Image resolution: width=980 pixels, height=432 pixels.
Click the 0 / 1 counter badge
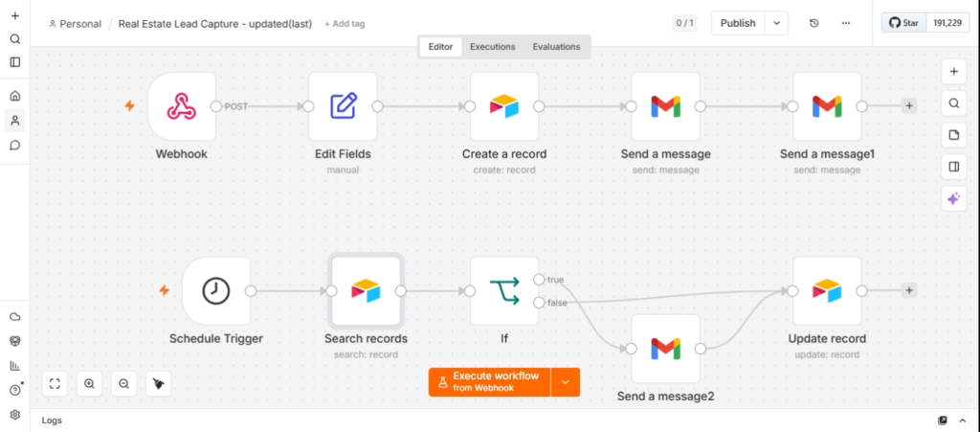[684, 23]
